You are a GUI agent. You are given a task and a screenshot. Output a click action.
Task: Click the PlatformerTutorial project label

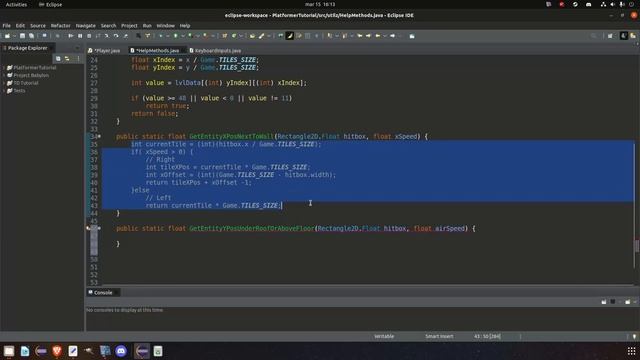click(x=35, y=68)
